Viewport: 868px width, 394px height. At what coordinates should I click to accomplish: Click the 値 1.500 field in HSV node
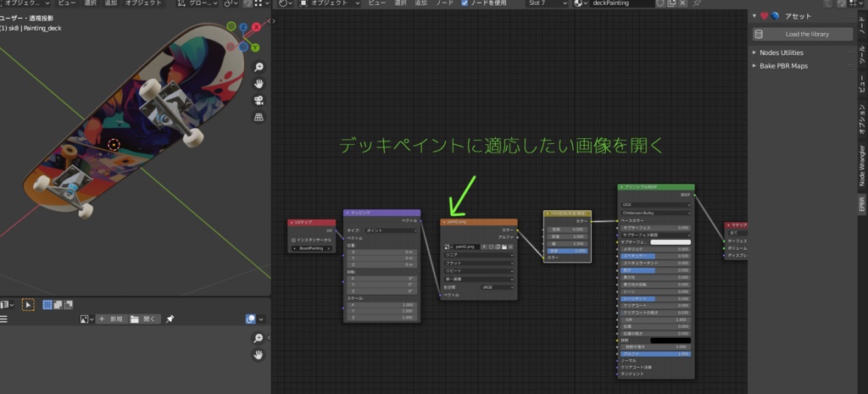[x=567, y=243]
